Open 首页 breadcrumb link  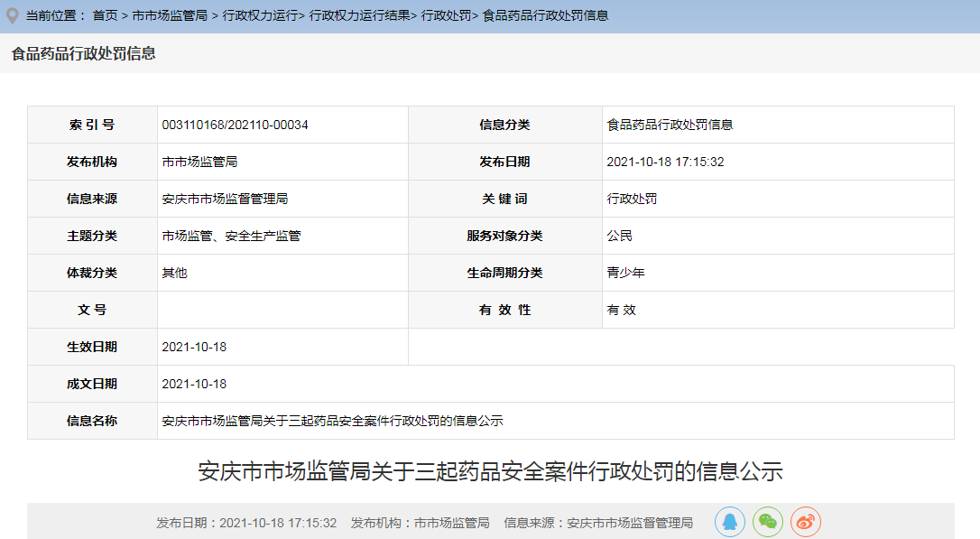(105, 15)
